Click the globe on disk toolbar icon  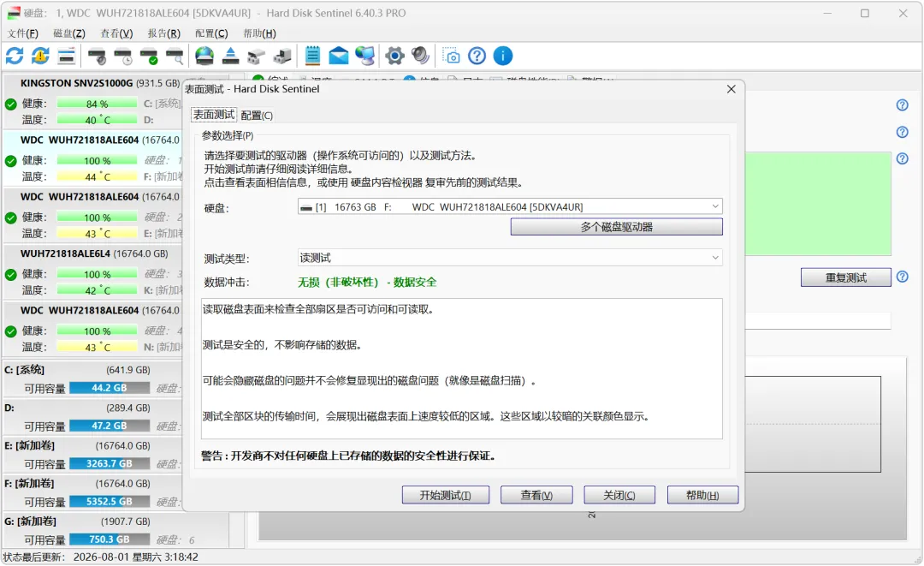pyautogui.click(x=204, y=56)
